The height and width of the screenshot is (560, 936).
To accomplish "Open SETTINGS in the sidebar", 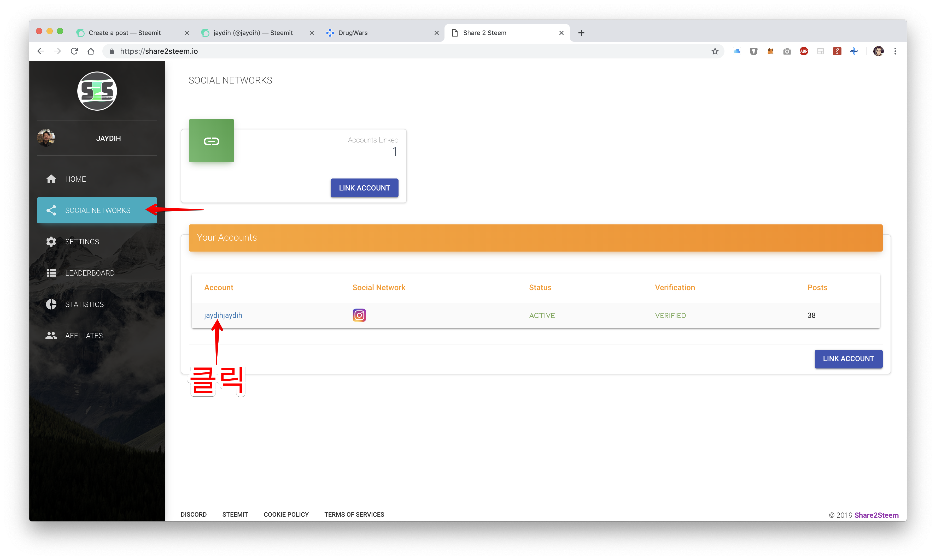I will pos(97,241).
